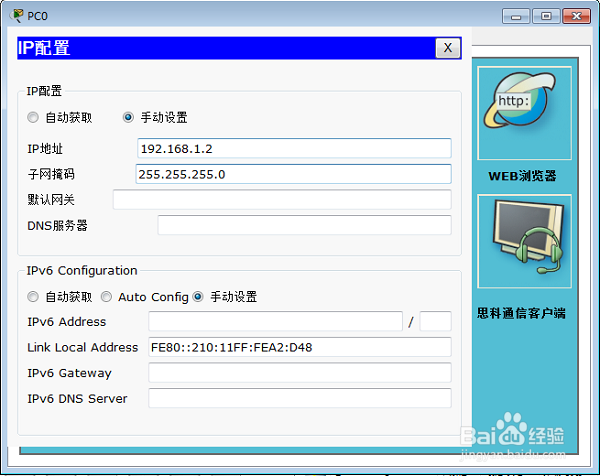The width and height of the screenshot is (600, 476).
Task: Click the IPv6 Address input field
Action: [276, 321]
